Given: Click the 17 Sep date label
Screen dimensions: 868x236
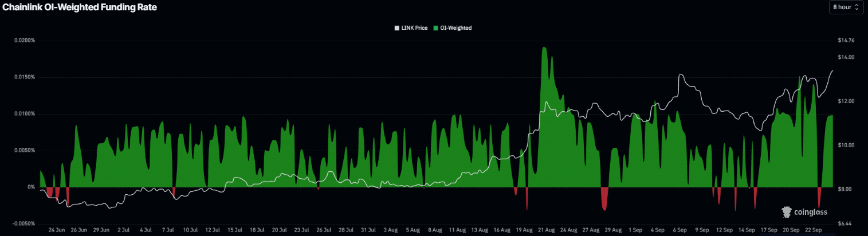Looking at the screenshot, I should pos(768,230).
